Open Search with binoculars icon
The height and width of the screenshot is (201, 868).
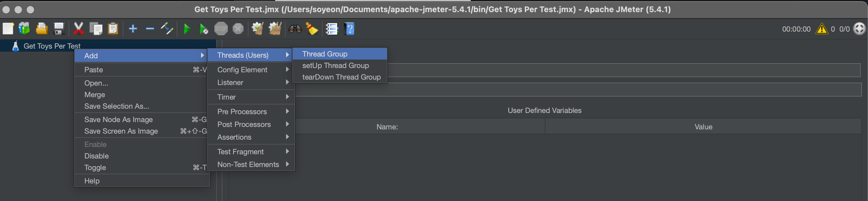tap(295, 29)
